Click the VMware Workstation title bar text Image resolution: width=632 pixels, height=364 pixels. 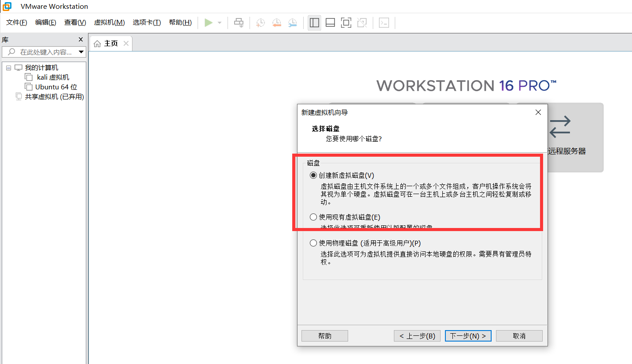[54, 7]
